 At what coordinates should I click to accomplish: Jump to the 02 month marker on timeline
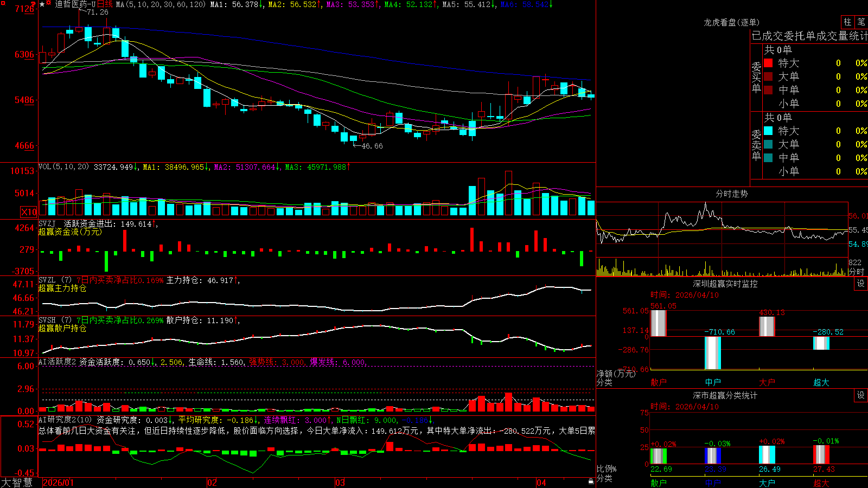click(212, 483)
